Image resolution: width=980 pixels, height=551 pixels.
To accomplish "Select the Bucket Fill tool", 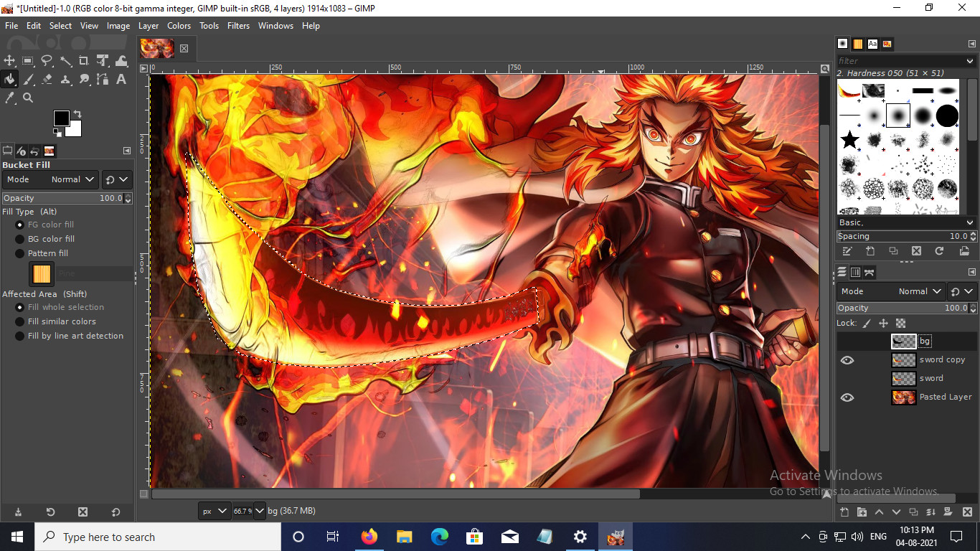I will [x=9, y=79].
